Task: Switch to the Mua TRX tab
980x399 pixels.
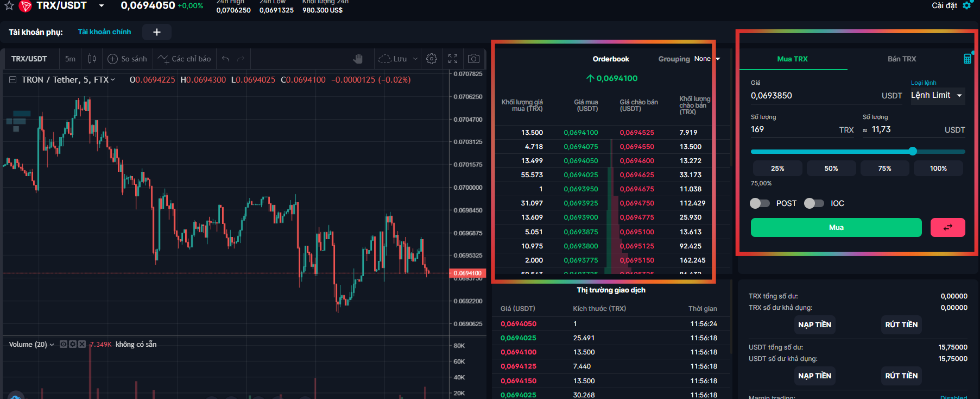Action: [792, 59]
